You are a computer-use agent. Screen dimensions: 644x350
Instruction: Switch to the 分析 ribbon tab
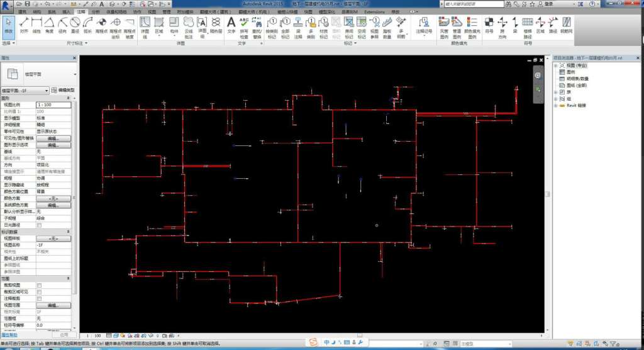tap(96, 12)
